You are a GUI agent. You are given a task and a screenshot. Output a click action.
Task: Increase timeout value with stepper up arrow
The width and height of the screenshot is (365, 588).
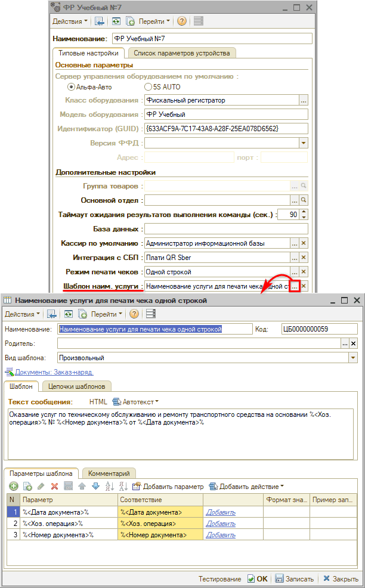304,212
